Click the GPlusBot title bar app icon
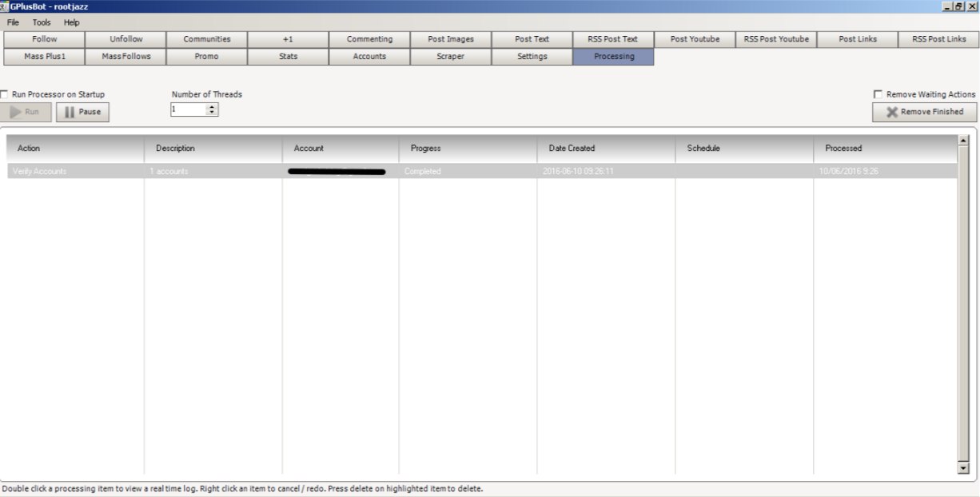Viewport: 980px width, 497px height. 5,6
